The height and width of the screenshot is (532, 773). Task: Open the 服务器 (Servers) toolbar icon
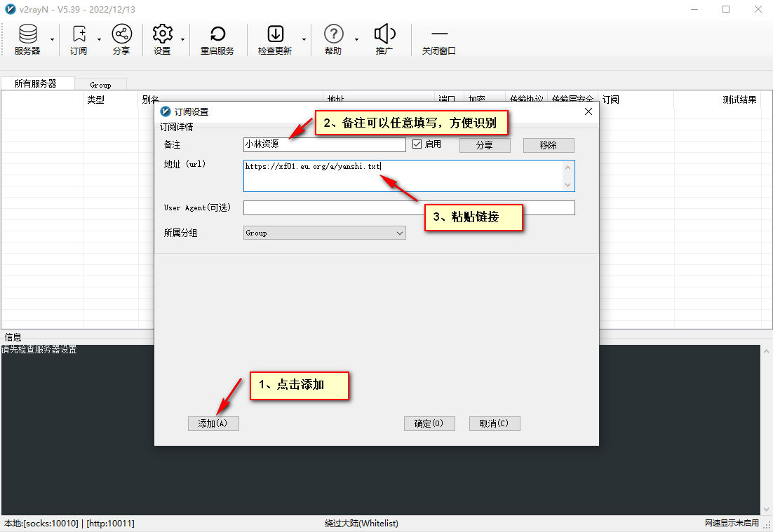27,39
